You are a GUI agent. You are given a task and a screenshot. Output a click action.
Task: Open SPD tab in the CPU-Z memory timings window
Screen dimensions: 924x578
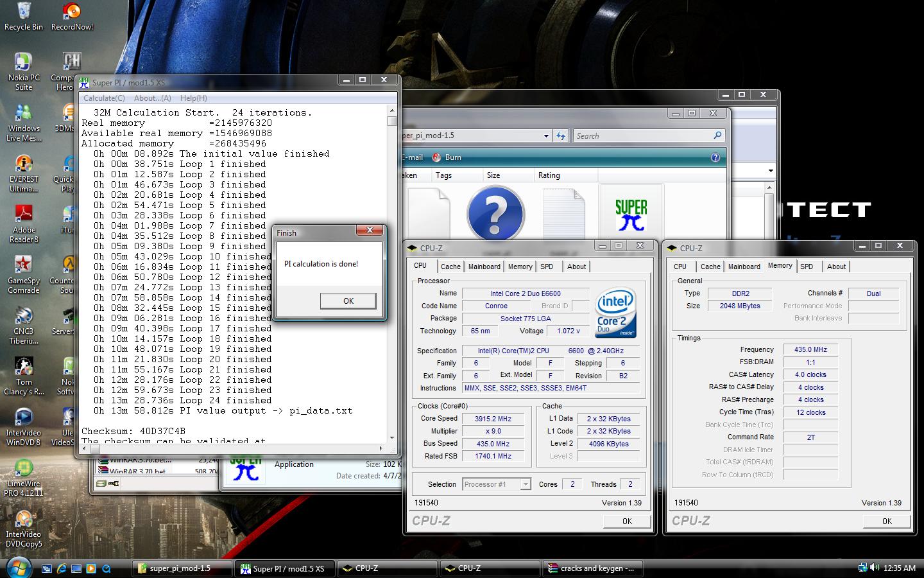(807, 267)
